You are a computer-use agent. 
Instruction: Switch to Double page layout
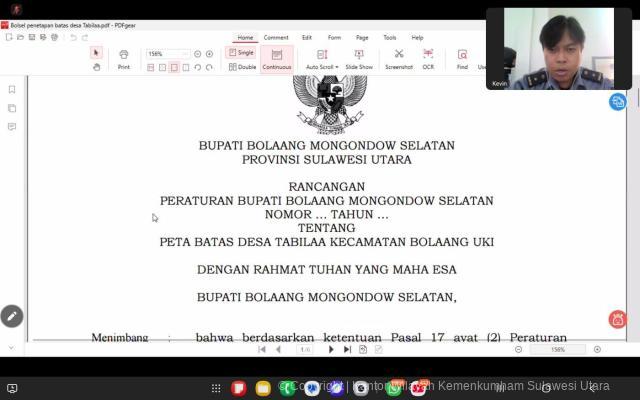(242, 67)
